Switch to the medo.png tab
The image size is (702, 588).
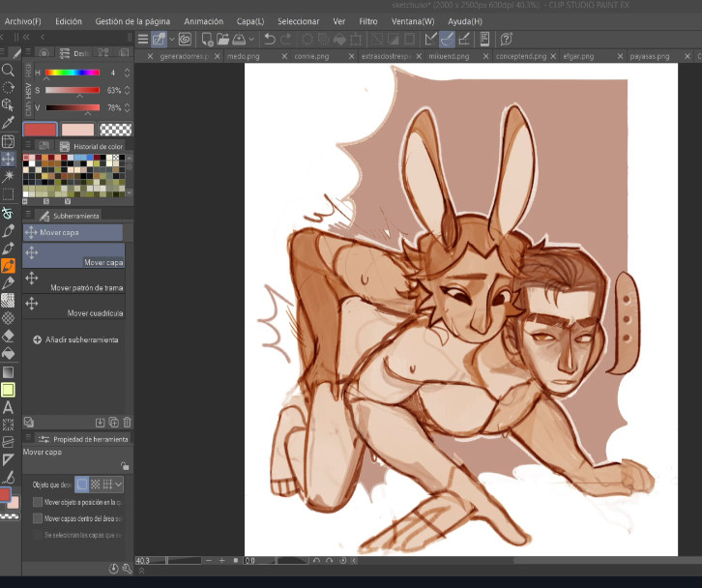pos(243,56)
